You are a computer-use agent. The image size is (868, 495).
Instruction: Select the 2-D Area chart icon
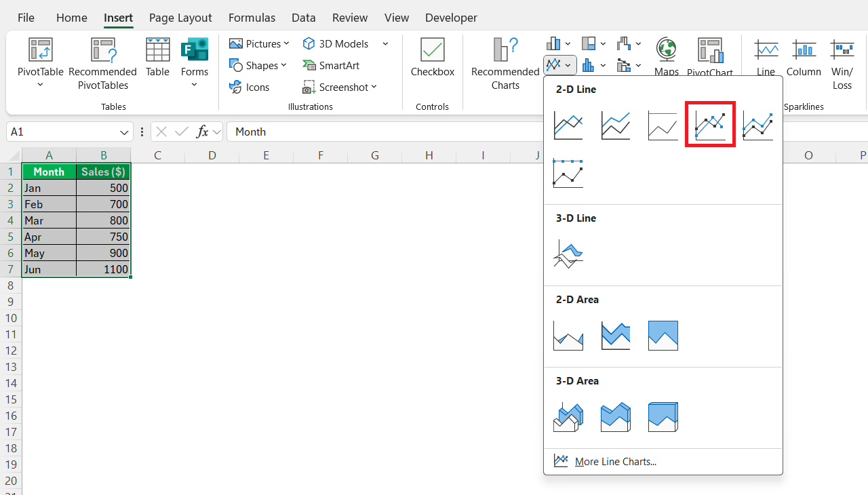click(568, 336)
